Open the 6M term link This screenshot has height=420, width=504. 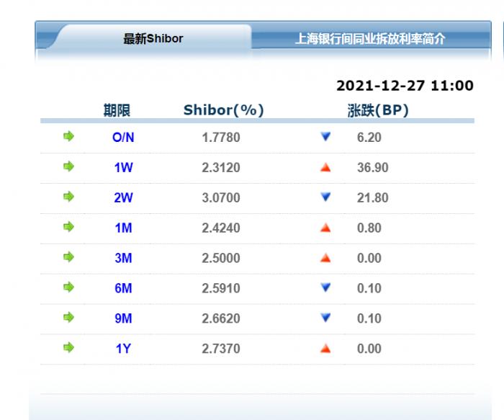[x=123, y=288]
